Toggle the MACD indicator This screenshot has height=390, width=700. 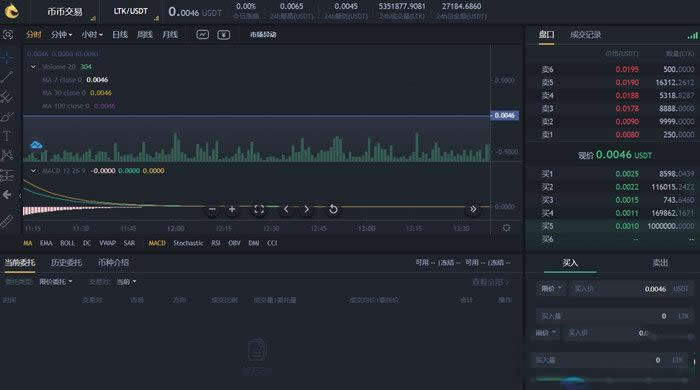(157, 243)
